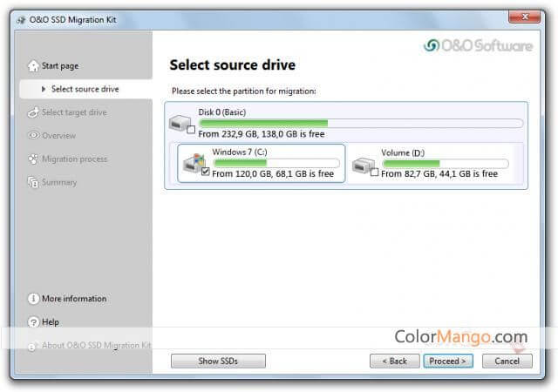Uncheck the Windows 7 (C:) partition checkbox

(x=205, y=173)
